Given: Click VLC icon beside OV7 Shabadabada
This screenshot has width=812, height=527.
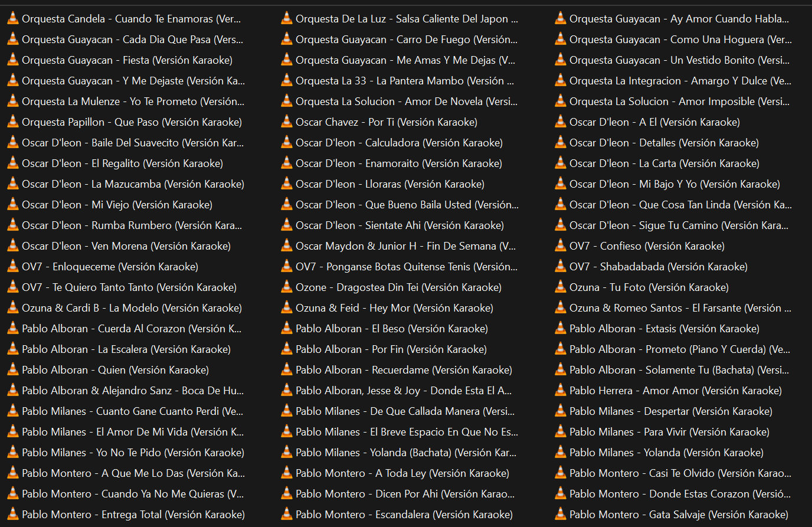Looking at the screenshot, I should (x=561, y=267).
